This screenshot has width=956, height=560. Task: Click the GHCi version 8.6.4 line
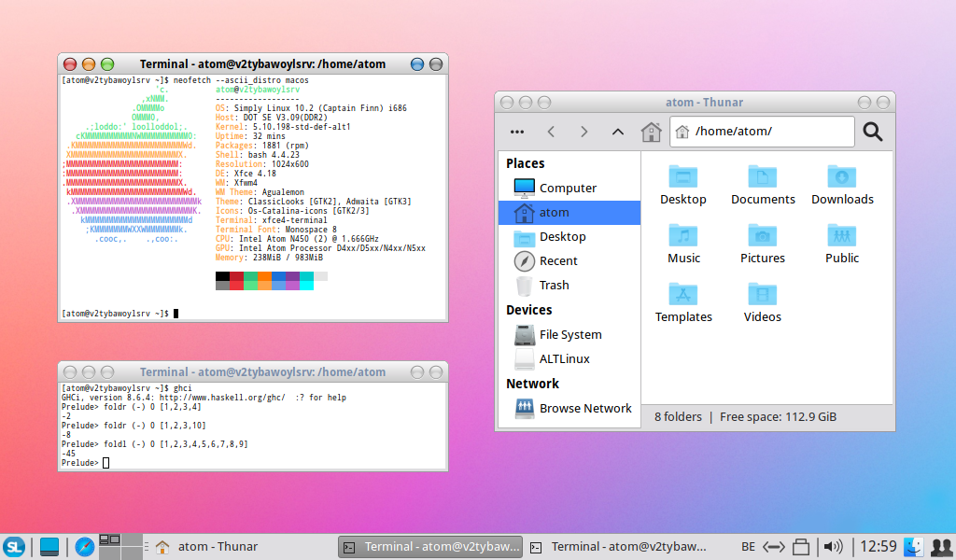204,398
